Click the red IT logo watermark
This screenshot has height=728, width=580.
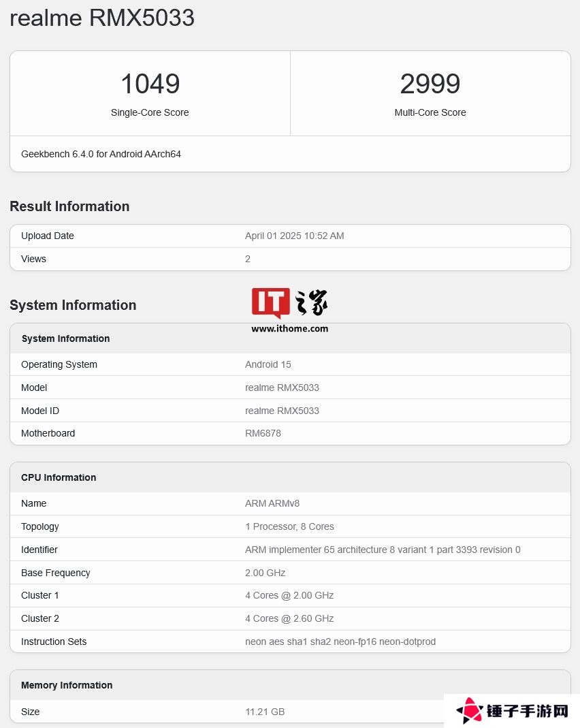pyautogui.click(x=270, y=302)
